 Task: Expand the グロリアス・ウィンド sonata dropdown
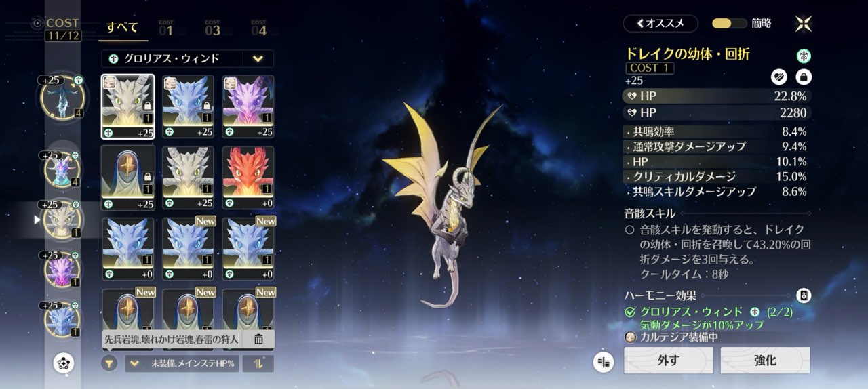pos(258,59)
